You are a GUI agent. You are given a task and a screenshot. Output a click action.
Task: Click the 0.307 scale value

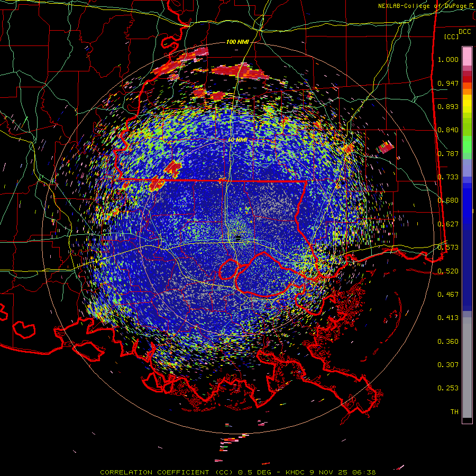[448, 364]
